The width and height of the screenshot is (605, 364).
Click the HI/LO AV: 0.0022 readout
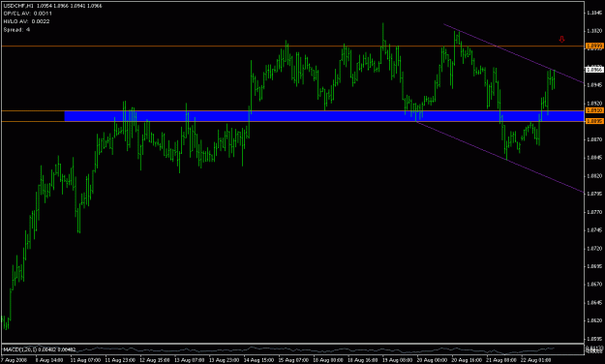pos(26,21)
